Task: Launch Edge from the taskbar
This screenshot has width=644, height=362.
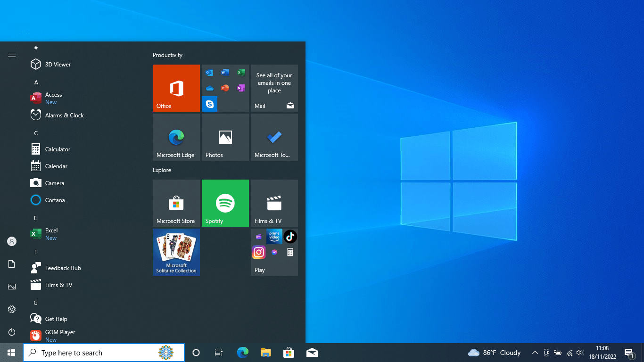Action: 242,353
